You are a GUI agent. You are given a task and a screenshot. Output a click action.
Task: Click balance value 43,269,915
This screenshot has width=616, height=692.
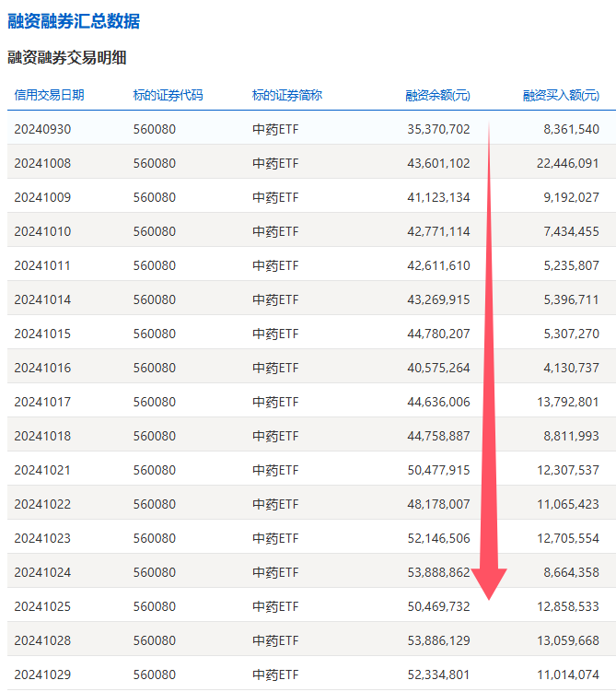[438, 299]
